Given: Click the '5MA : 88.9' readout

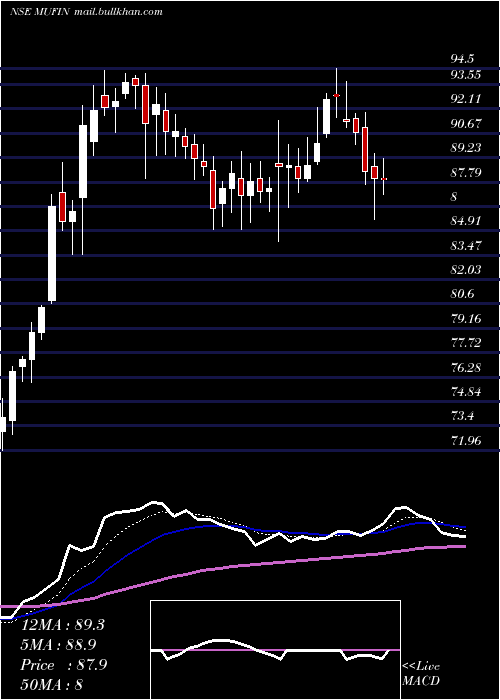Looking at the screenshot, I should pos(58,645).
